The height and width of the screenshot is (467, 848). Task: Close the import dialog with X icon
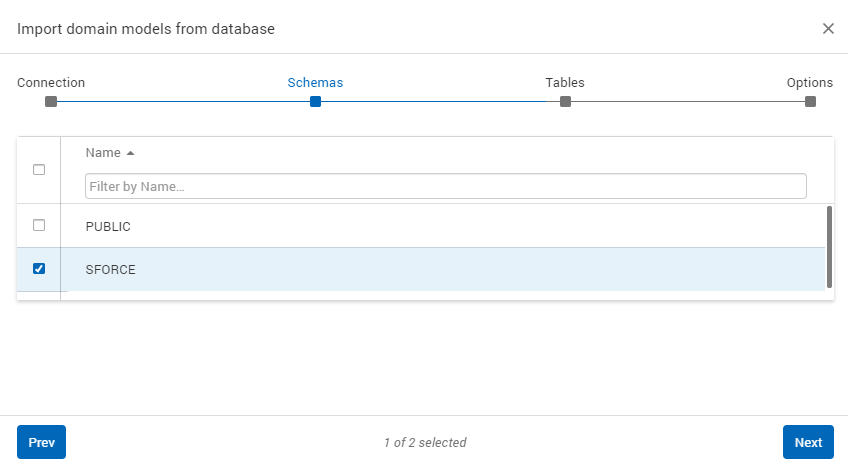tap(828, 28)
